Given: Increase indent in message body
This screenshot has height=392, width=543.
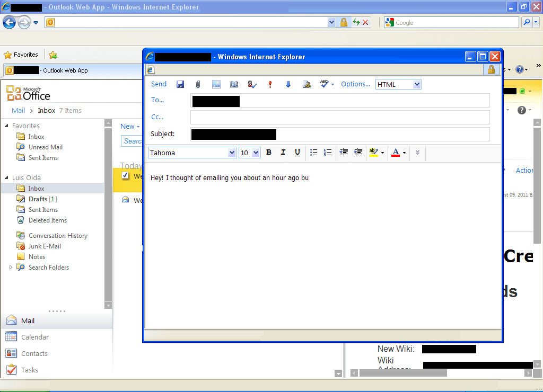Looking at the screenshot, I should click(358, 153).
